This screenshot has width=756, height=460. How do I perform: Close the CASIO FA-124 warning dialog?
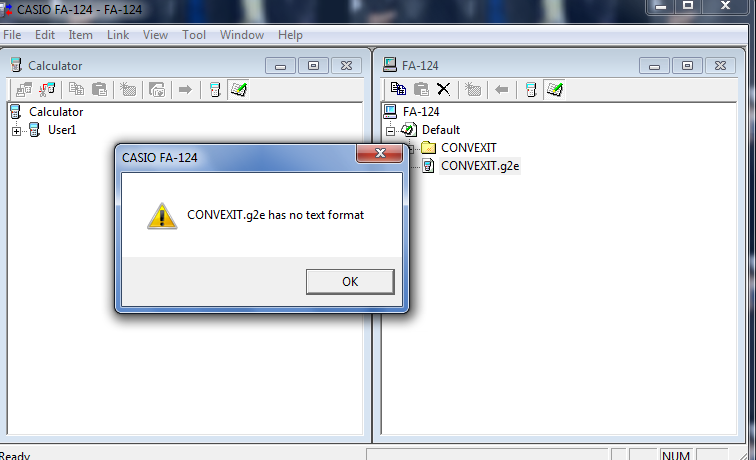pos(379,153)
